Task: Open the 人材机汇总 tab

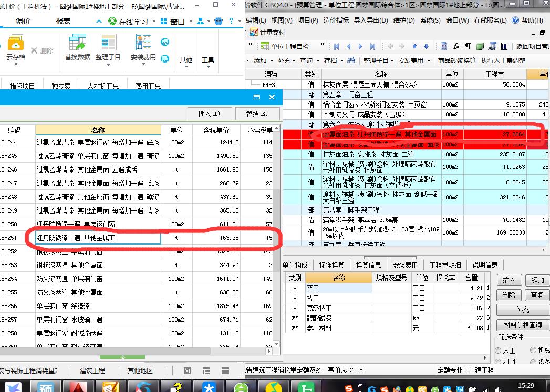Action: 103,85
